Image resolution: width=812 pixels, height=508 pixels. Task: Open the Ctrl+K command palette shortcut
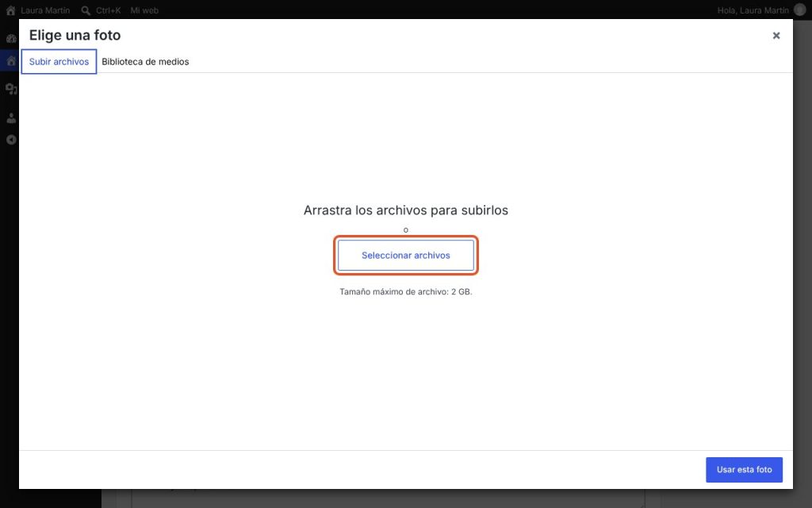[108, 10]
